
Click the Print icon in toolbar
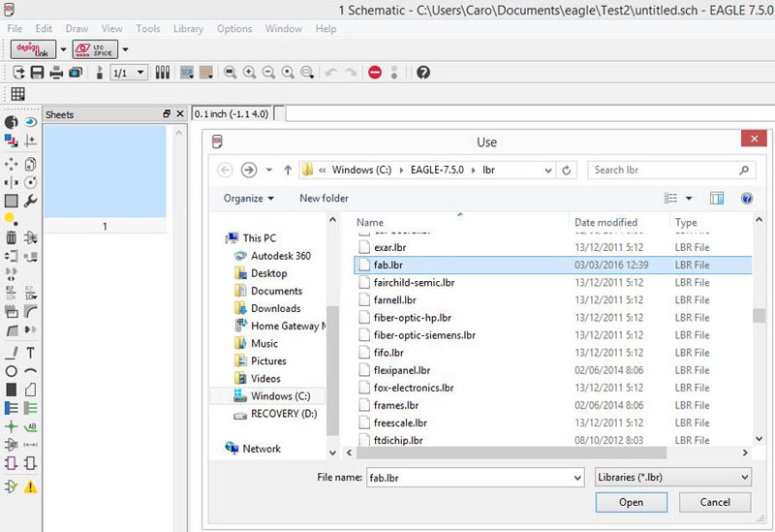pos(56,73)
